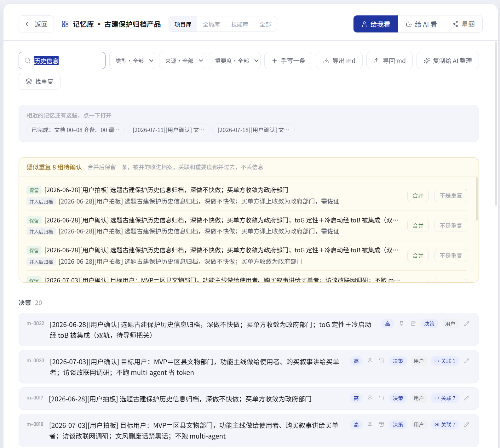The image size is (500, 448).
Task: Click the 决策 type tag on m-0018
Action: [398, 425]
